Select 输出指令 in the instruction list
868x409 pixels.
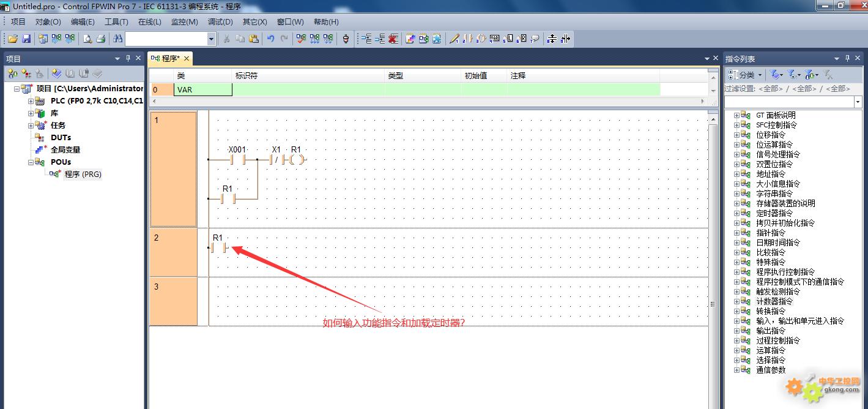[770, 331]
